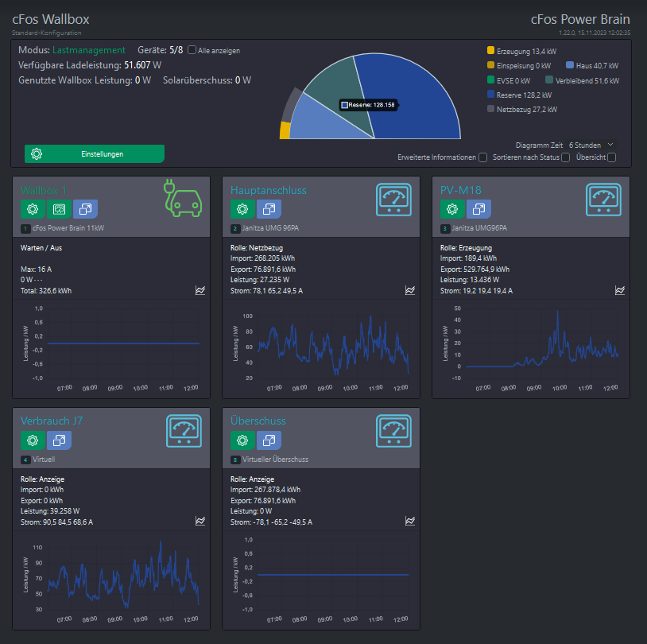Click the Janitza UMG 96PA device label
This screenshot has height=644, width=647.
[270, 228]
